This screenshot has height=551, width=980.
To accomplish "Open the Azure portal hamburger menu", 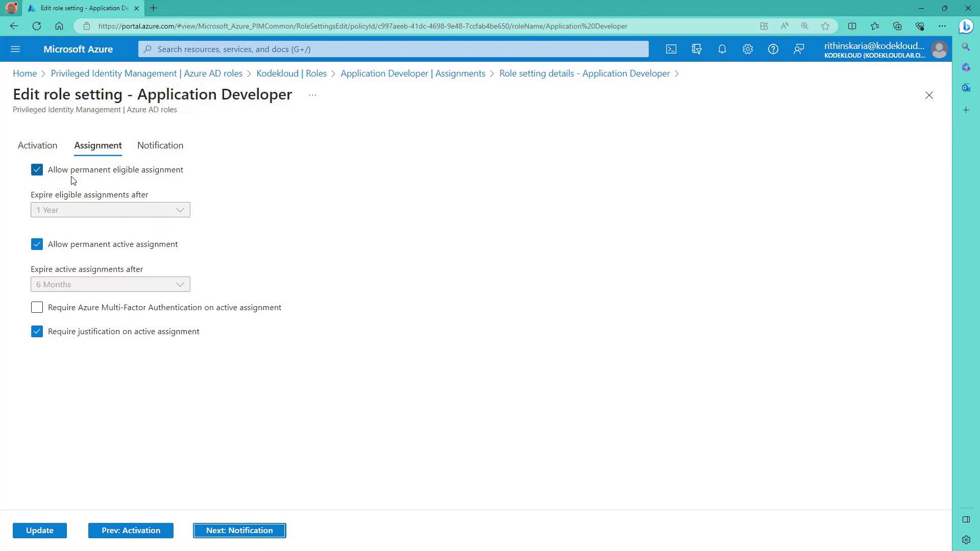I will tap(15, 49).
